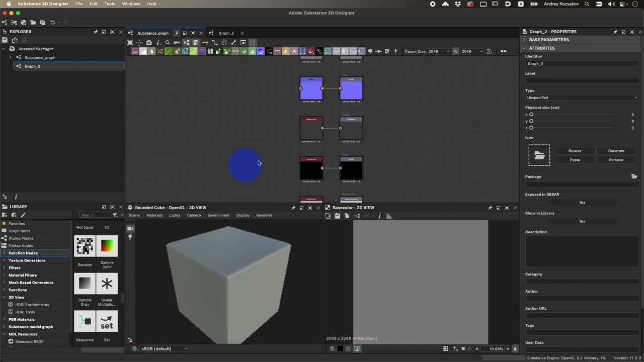Reset parent size with circular arrow icon
Screen dimensions: 644x362
click(489, 51)
